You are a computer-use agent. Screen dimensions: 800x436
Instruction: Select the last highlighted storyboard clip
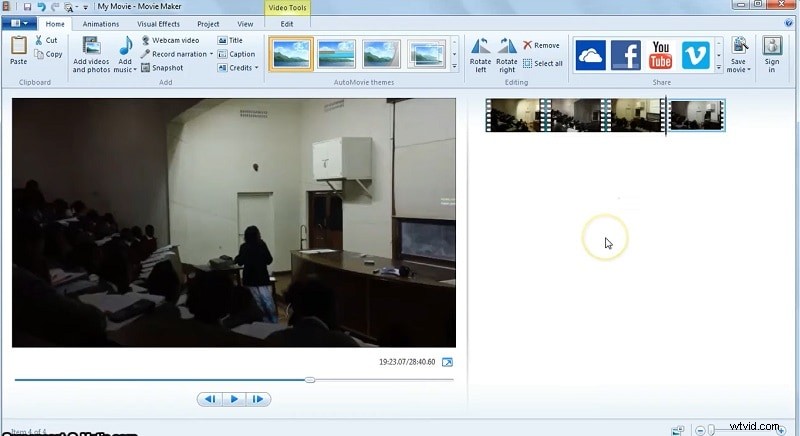(696, 116)
